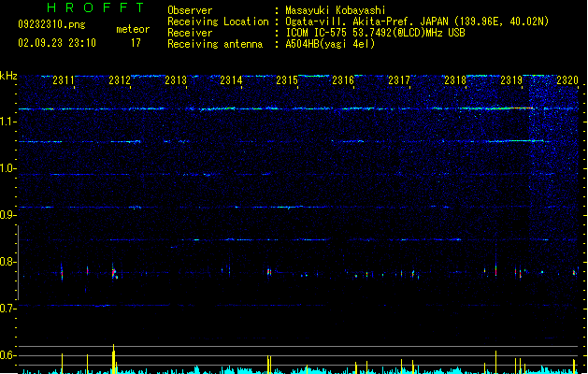Select the filename 09232310.png
Image resolution: width=588 pixels, height=374 pixels.
pyautogui.click(x=51, y=24)
